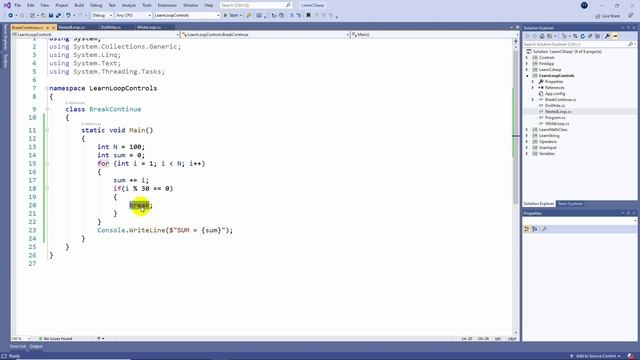Click the Home icon in Solution Explorer toolbar
Viewport: 640px width, 360px height.
[x=542, y=36]
